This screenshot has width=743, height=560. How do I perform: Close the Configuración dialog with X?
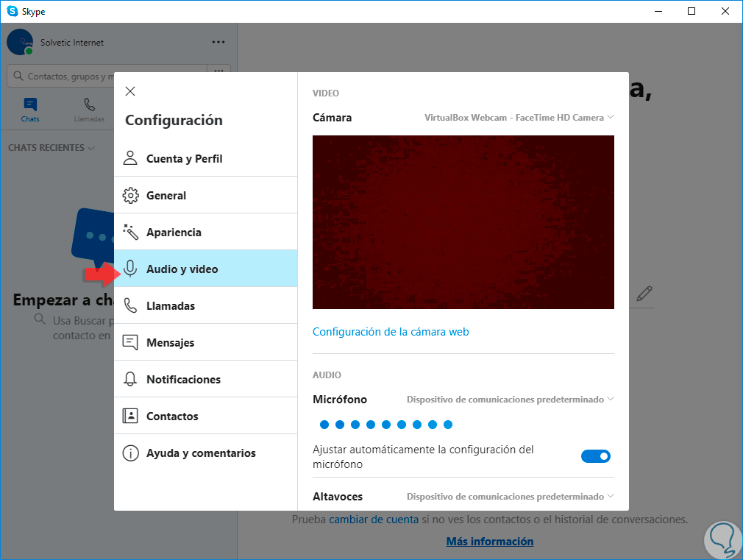pos(130,91)
